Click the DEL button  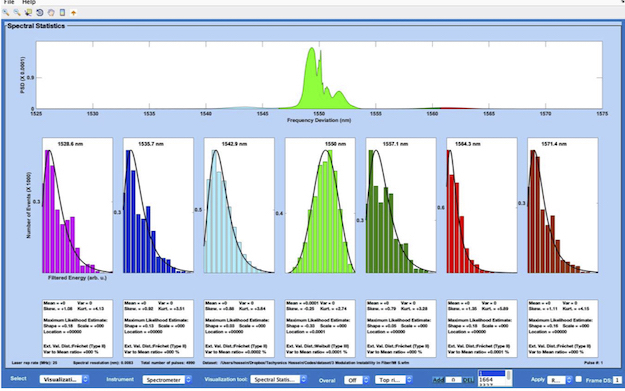(468, 380)
